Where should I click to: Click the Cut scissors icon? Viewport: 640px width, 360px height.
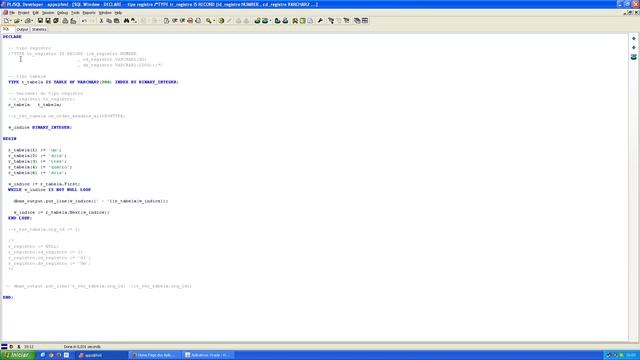click(101, 20)
